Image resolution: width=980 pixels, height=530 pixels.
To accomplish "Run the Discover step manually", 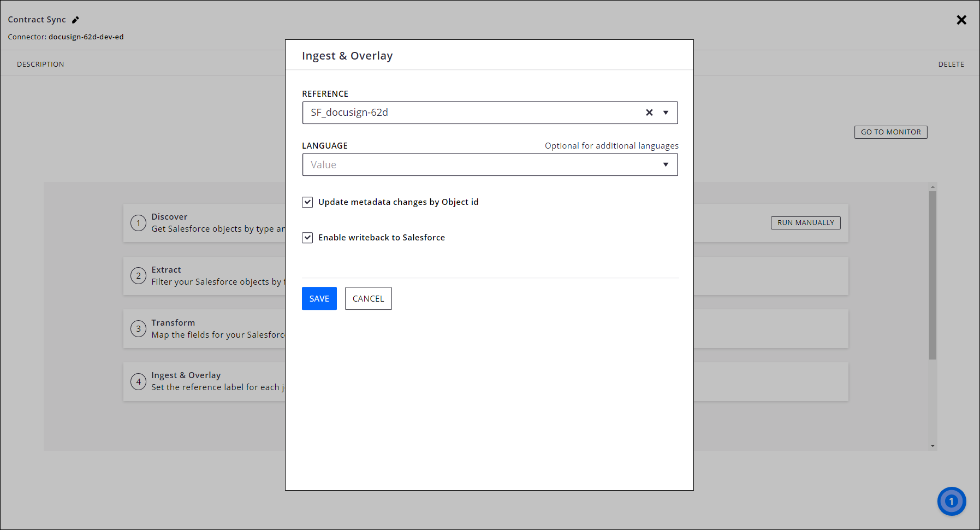I will [806, 223].
